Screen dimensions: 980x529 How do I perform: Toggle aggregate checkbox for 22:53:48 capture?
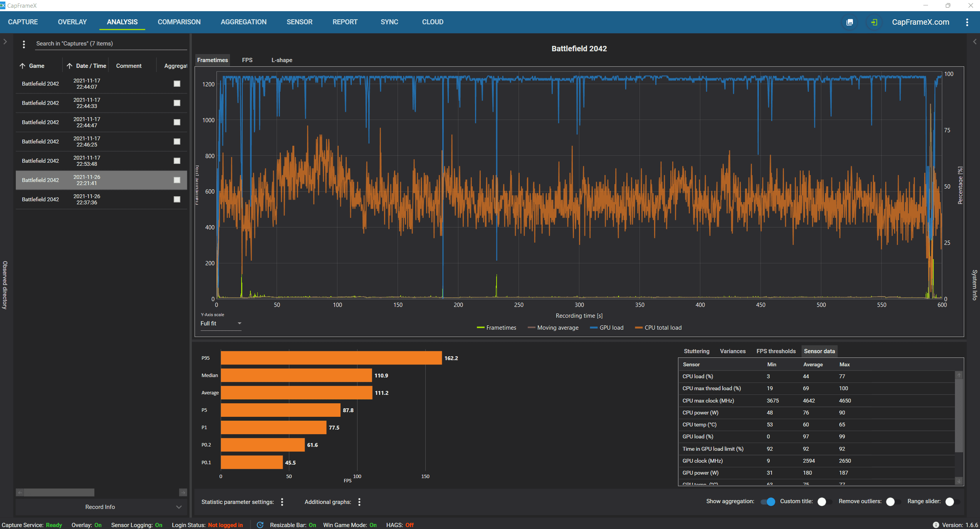tap(177, 161)
